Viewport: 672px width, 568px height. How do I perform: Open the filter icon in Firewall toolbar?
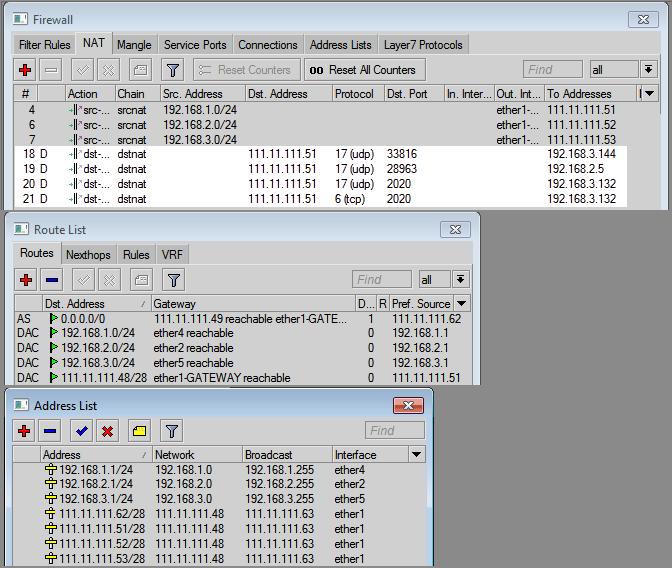click(172, 70)
